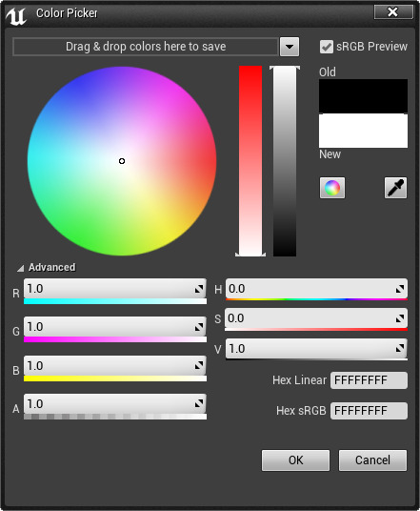This screenshot has width=420, height=511.
Task: Click the New white color swatch
Action: coord(363,131)
